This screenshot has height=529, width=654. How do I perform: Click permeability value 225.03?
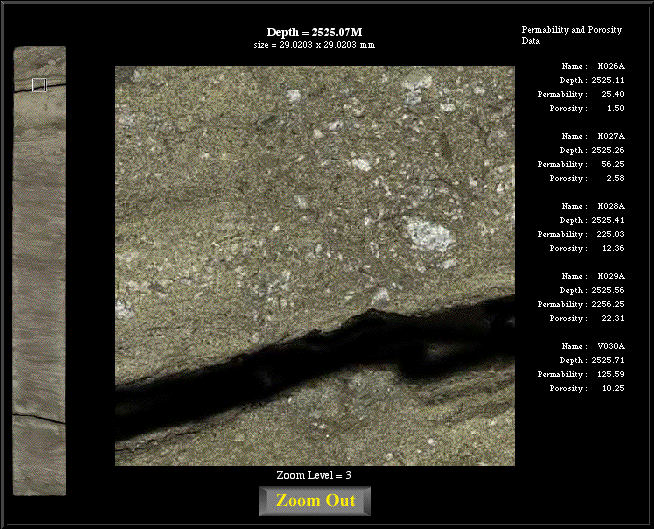pyautogui.click(x=610, y=234)
